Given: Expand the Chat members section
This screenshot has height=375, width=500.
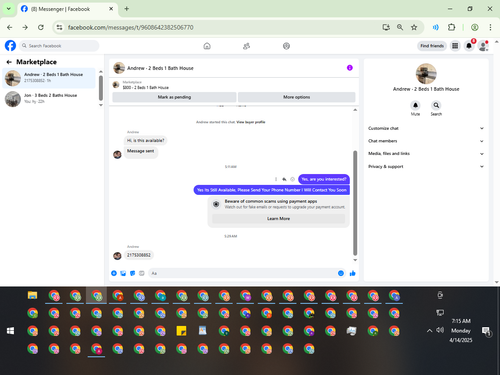Looking at the screenshot, I should coord(426,141).
